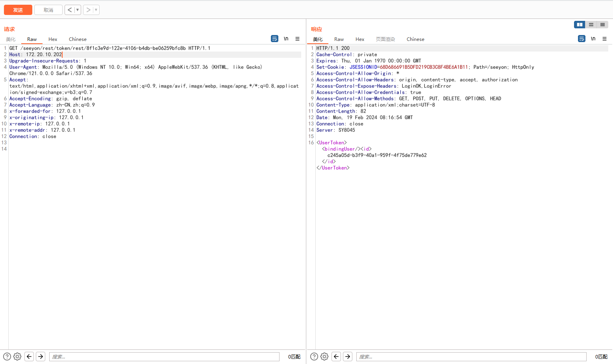Viewport: 613px width, 364px height.
Task: Toggle word wrap in response viewer
Action: (x=582, y=39)
